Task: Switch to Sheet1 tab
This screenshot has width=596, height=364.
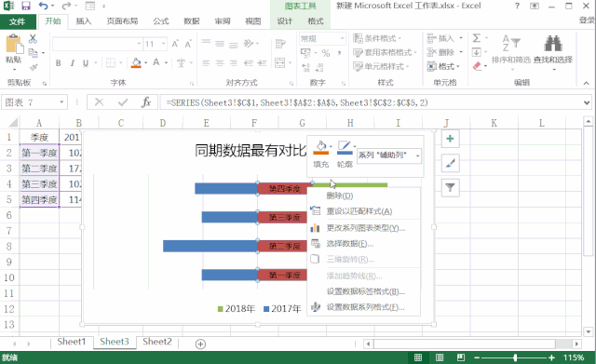Action: coord(72,342)
